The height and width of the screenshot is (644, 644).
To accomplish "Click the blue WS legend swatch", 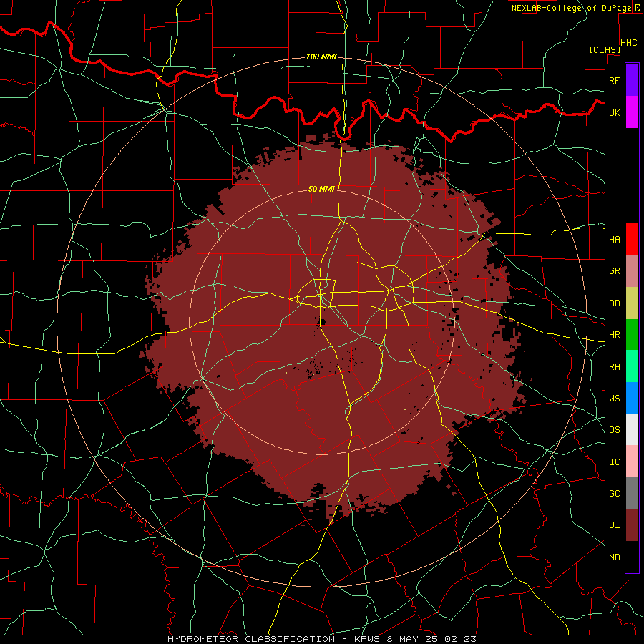I will [632, 398].
